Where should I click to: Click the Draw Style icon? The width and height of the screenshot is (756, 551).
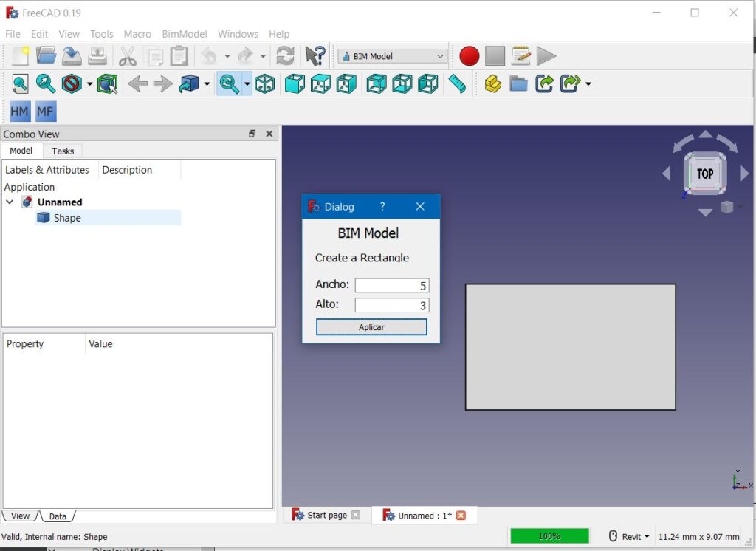click(x=72, y=84)
